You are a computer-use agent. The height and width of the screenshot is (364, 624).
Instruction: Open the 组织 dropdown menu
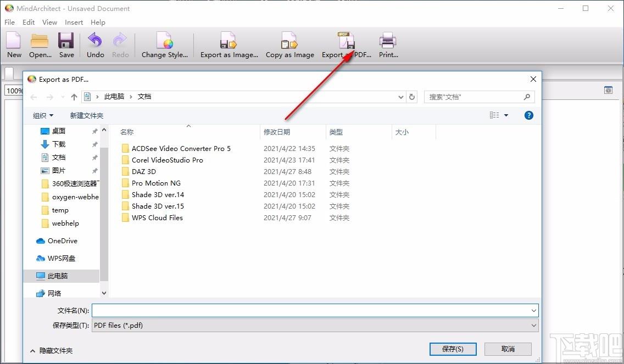43,115
